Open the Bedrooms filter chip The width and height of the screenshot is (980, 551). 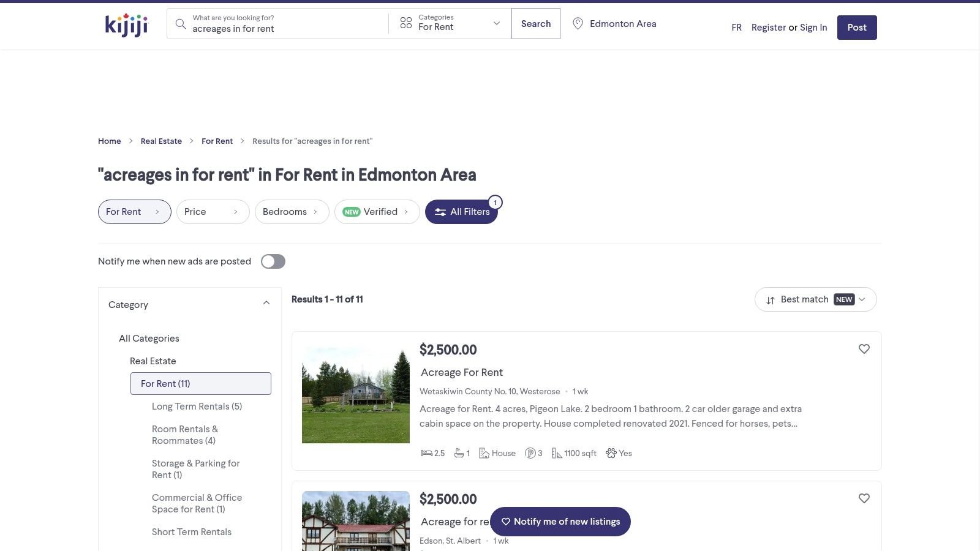[x=292, y=212]
